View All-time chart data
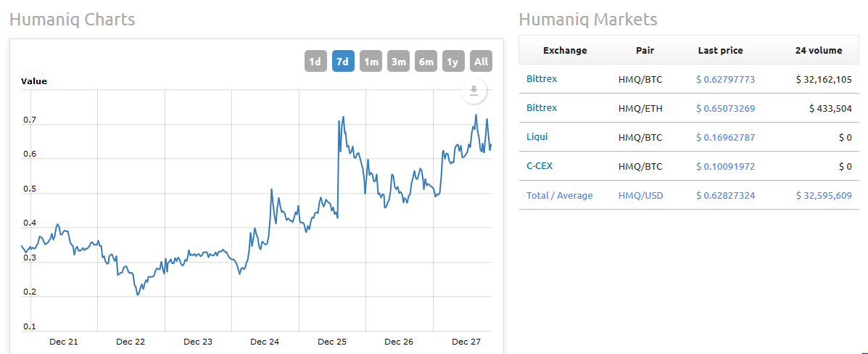The width and height of the screenshot is (868, 354). (x=481, y=62)
